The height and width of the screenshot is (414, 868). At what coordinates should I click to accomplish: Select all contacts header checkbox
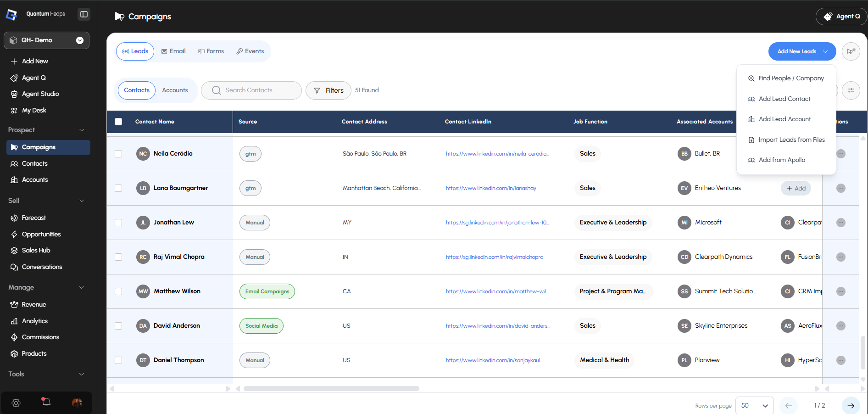(x=118, y=122)
